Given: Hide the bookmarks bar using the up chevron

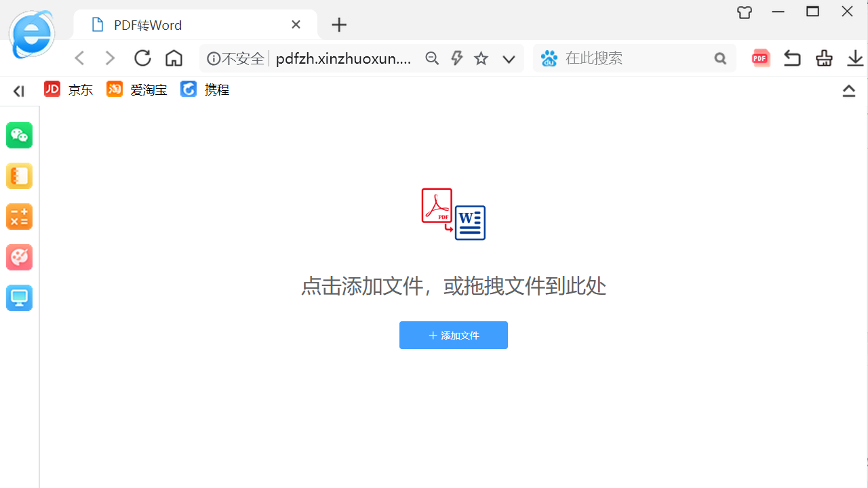Looking at the screenshot, I should coord(848,90).
